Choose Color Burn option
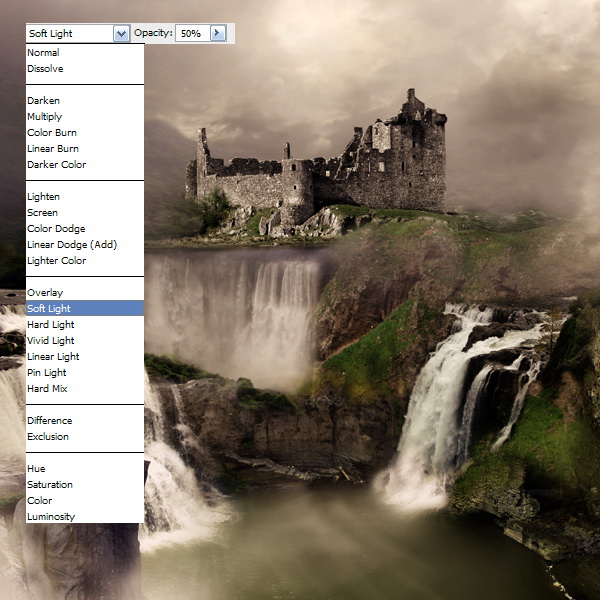 tap(52, 133)
